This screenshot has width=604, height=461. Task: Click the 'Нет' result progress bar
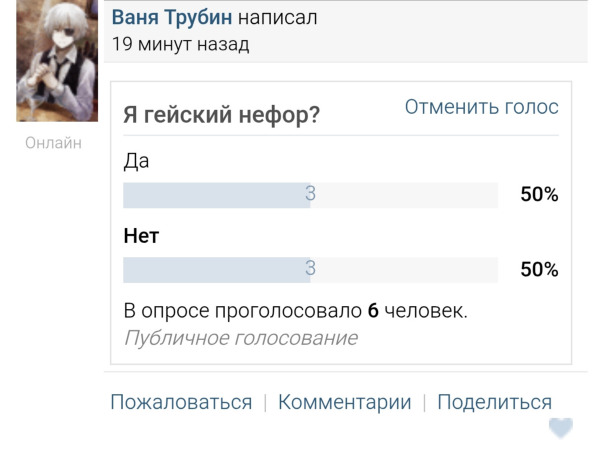pos(310,270)
